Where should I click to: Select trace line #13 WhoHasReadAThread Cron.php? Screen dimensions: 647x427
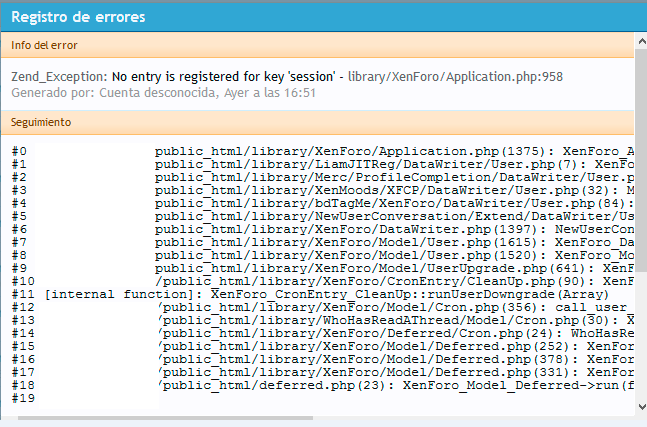tap(390, 320)
